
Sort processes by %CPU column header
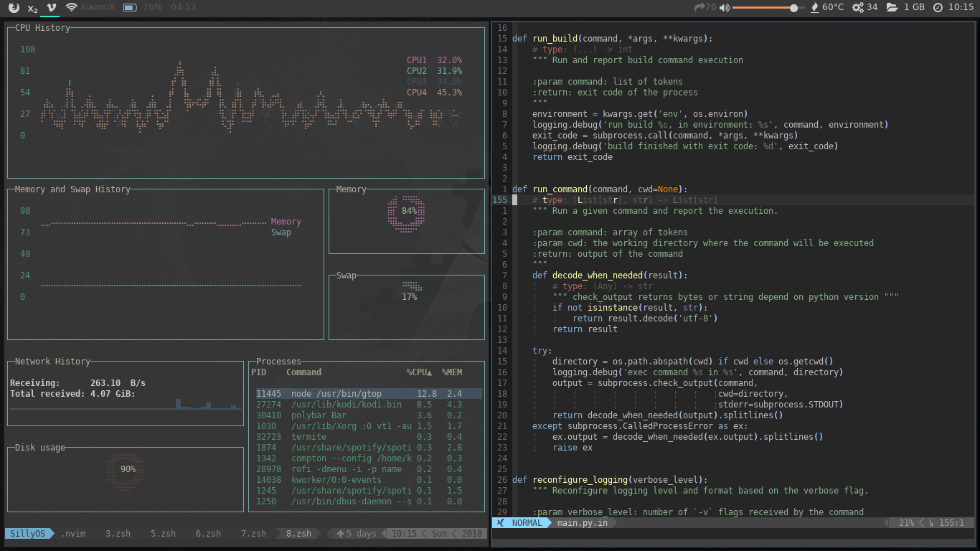420,372
